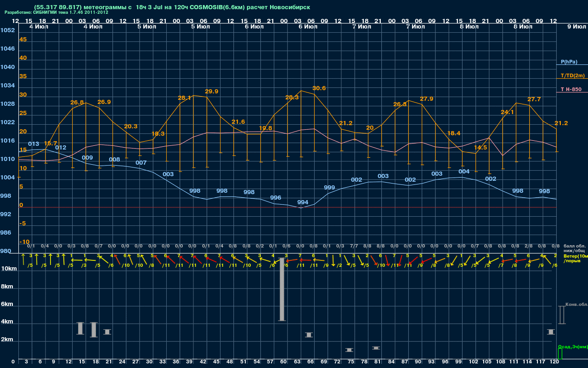Click the 'Ветер(10м) /порыв' wind legend
The width and height of the screenshot is (588, 368).
tap(576, 258)
